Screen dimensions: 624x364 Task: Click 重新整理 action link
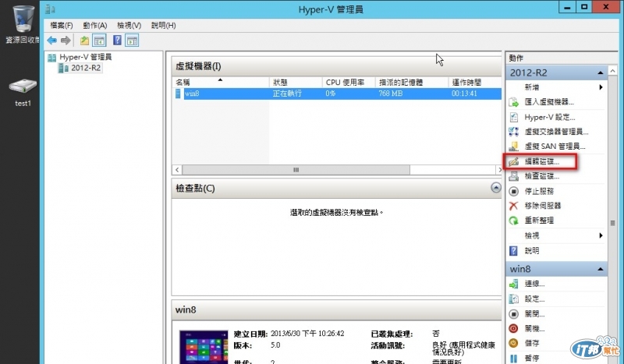click(x=539, y=221)
